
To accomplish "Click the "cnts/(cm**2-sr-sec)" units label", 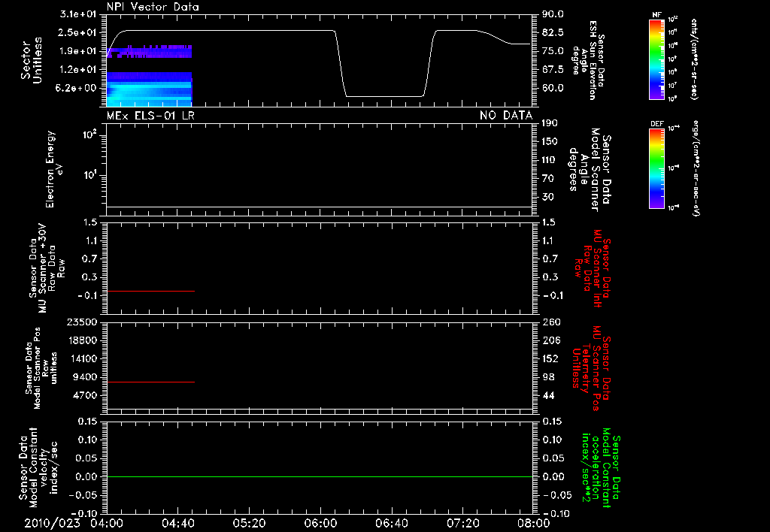I will click(x=694, y=59).
